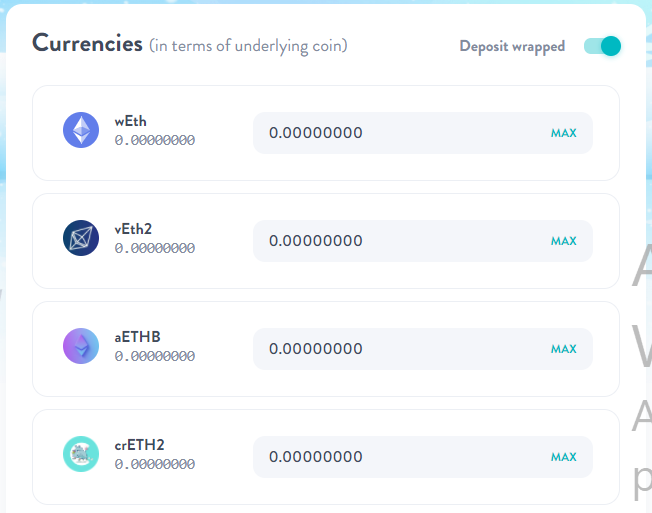The image size is (652, 513).
Task: Set MAX amount for vEth2
Action: coord(563,241)
